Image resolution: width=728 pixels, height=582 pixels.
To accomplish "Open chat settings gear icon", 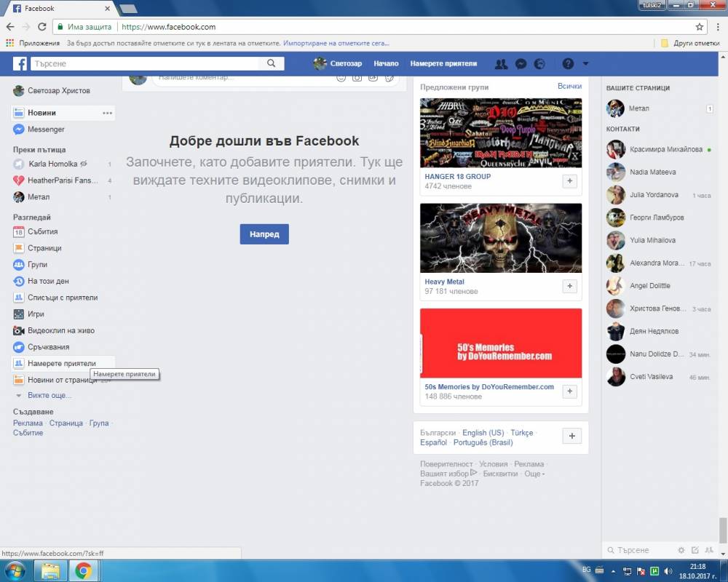I will [681, 550].
